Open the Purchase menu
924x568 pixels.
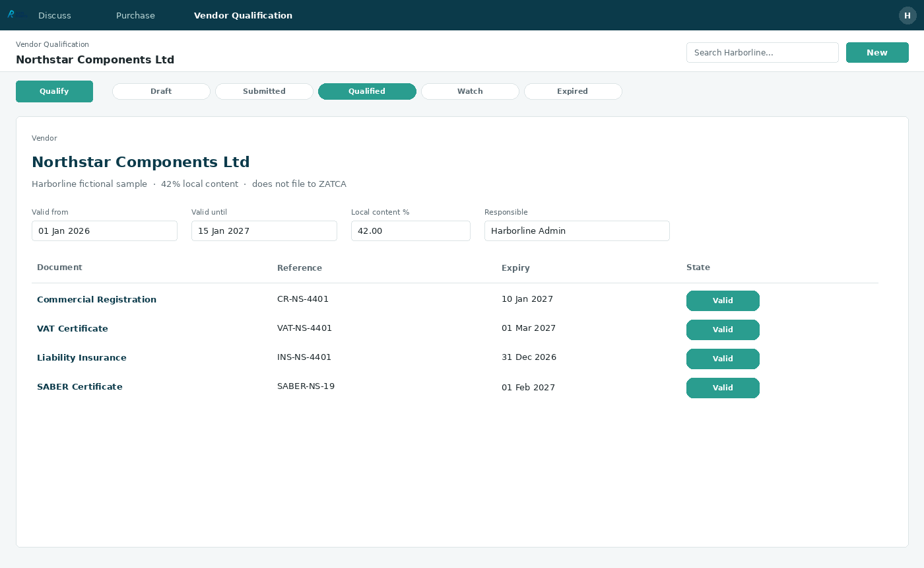tap(135, 15)
